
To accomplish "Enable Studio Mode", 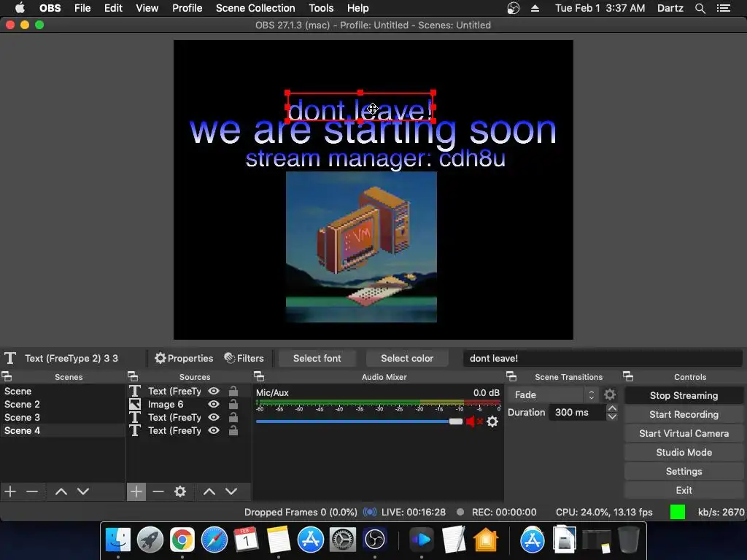I will pos(684,452).
